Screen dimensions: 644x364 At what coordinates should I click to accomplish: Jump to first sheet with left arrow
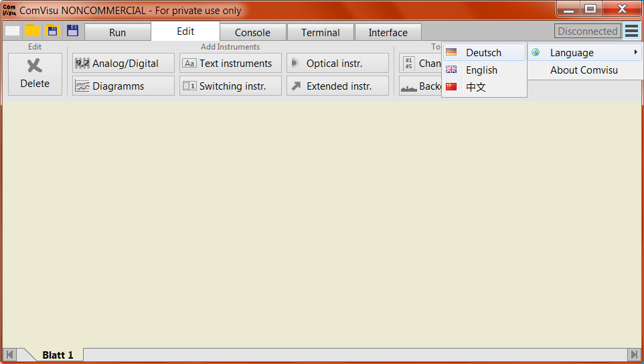click(9, 355)
